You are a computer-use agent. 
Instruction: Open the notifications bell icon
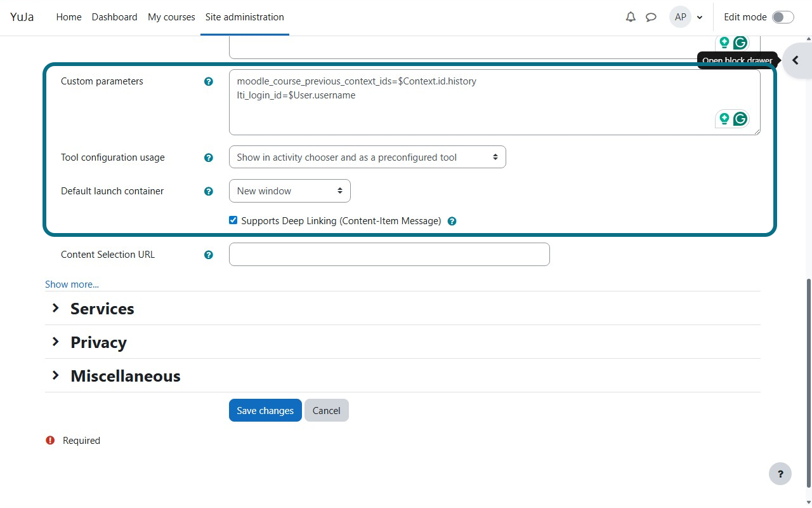(631, 17)
